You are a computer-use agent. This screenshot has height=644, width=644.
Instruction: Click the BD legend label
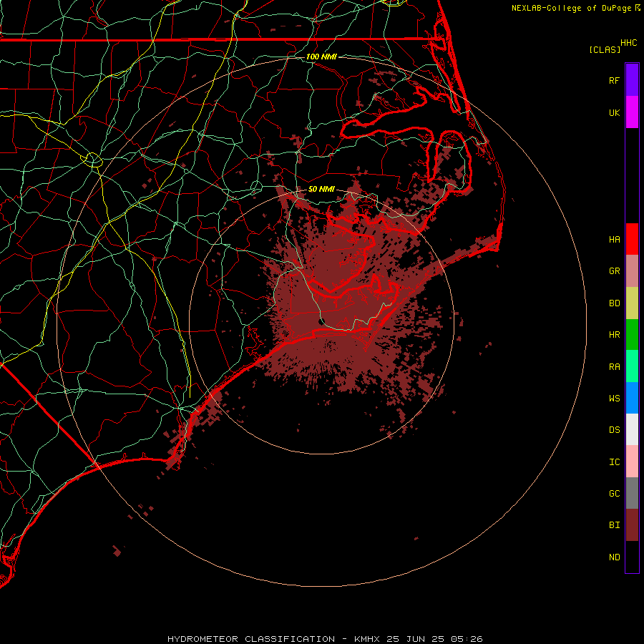point(614,303)
